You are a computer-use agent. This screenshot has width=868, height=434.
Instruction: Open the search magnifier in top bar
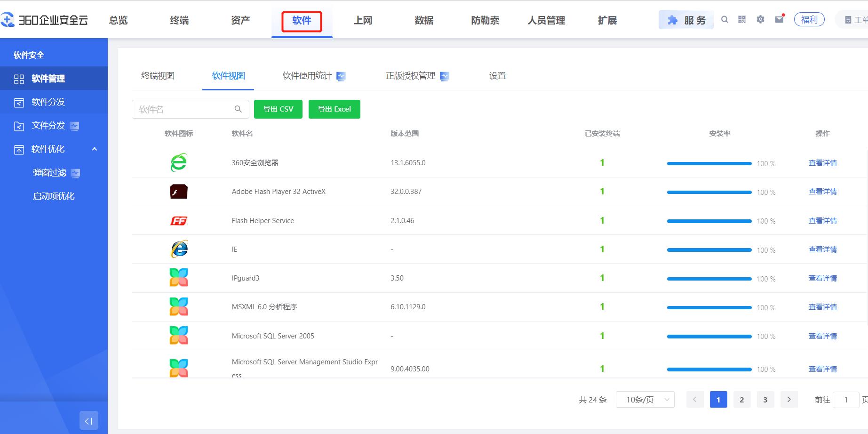point(725,20)
